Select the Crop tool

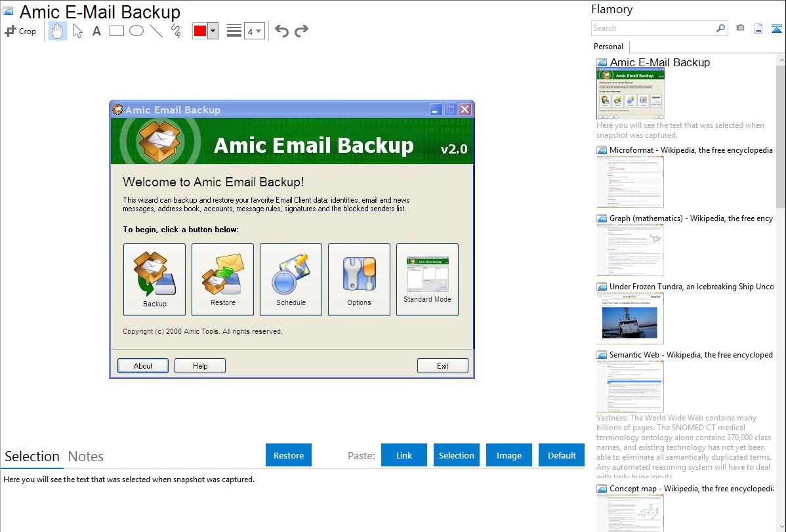click(20, 31)
